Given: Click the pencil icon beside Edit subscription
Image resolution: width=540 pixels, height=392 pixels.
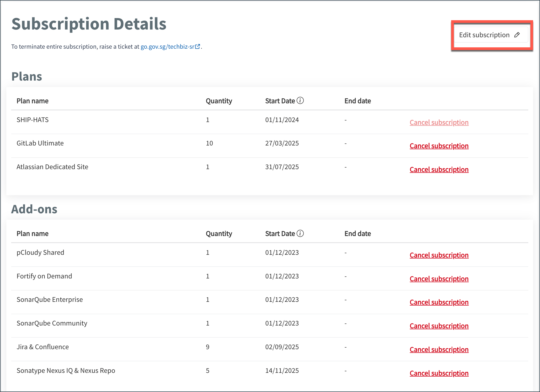Looking at the screenshot, I should [x=517, y=35].
